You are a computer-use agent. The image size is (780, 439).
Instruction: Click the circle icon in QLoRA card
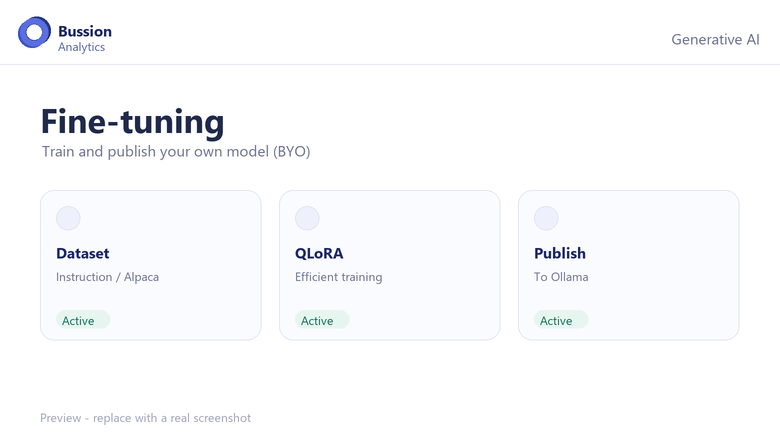tap(307, 218)
